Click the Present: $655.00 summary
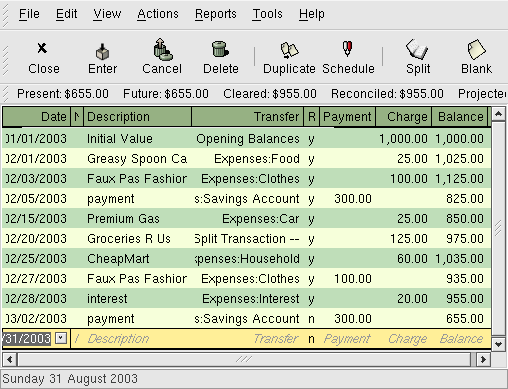The width and height of the screenshot is (508, 389). pos(63,94)
